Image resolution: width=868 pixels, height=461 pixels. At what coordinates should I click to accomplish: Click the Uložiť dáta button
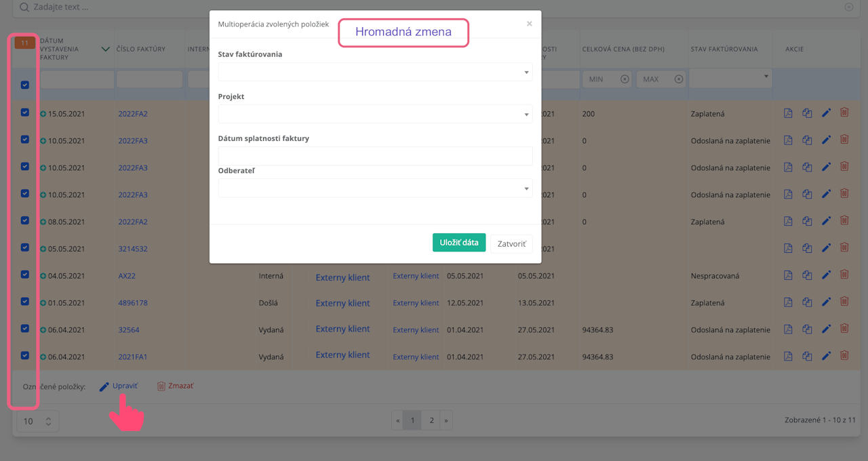(x=459, y=243)
